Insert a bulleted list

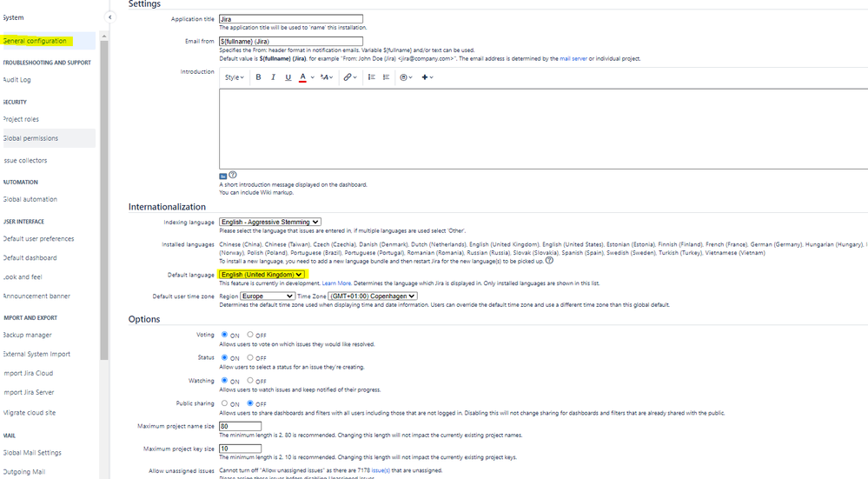(x=372, y=77)
